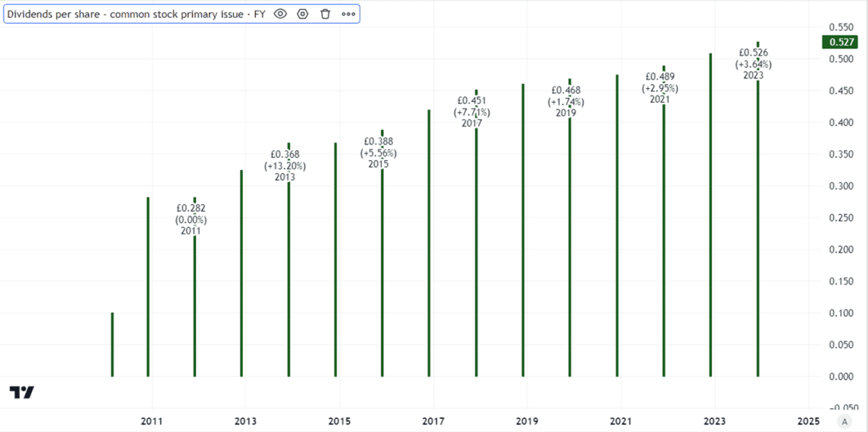Screen dimensions: 868x432
Task: Click 2025 on the time axis
Action: click(x=808, y=420)
